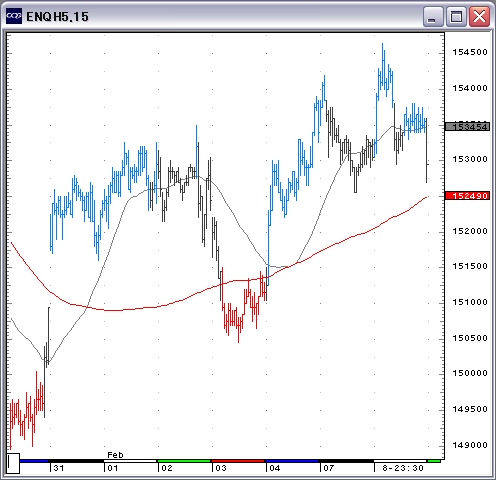Screen dimensions: 496x480
Task: Click the blue session bar segment above 04
Action: click(292, 461)
